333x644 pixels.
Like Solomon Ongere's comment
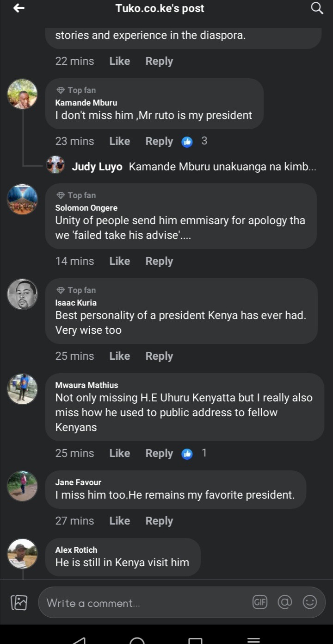pos(119,261)
